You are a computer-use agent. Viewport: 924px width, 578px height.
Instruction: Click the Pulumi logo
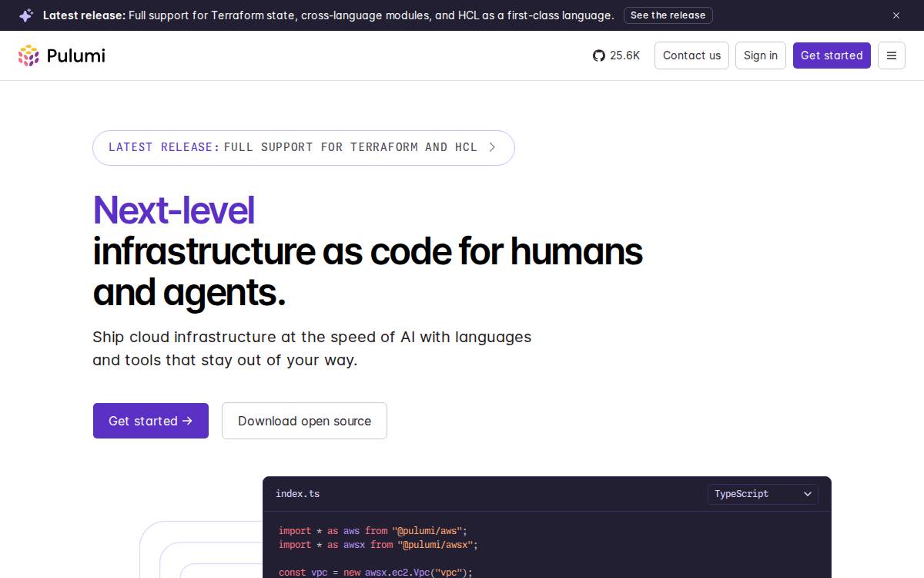coord(62,55)
